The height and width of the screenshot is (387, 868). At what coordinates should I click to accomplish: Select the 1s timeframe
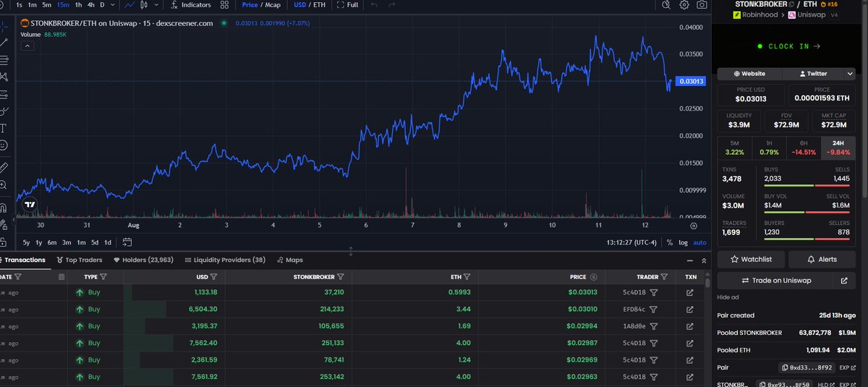(20, 5)
